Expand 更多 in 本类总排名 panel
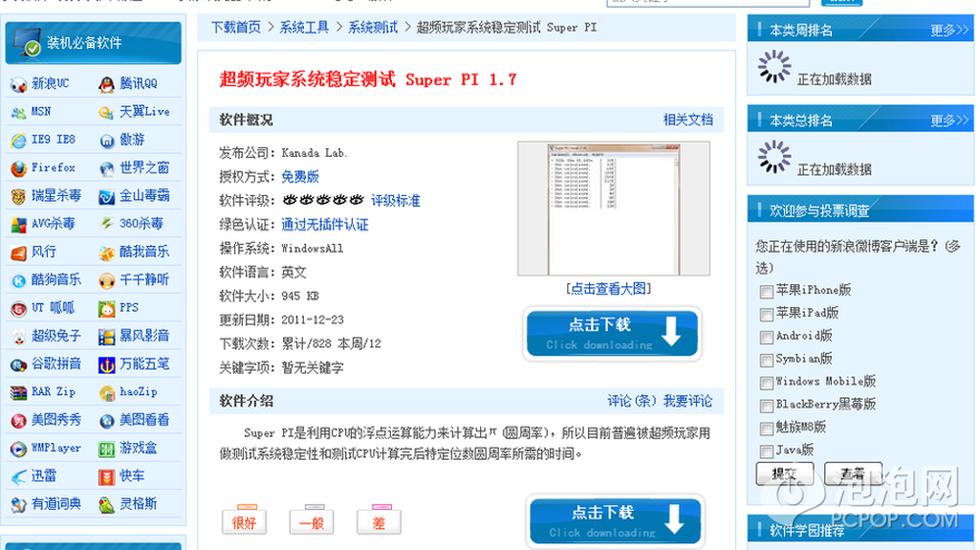 coord(949,120)
